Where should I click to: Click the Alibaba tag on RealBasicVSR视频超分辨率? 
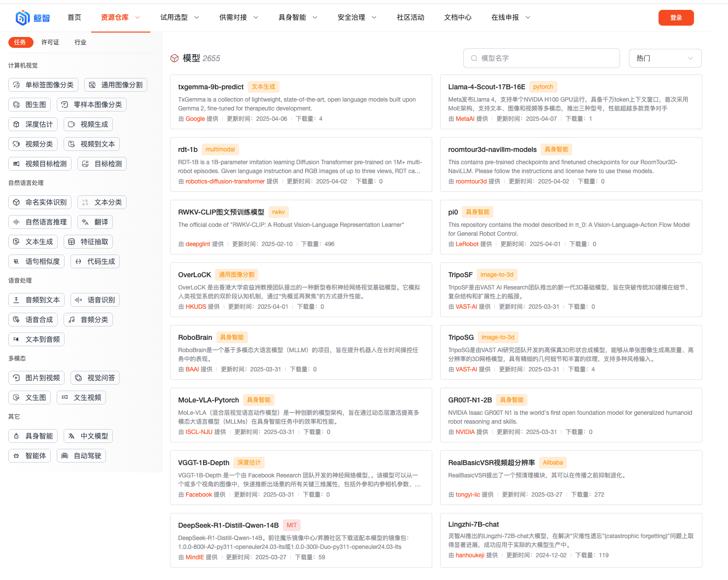553,463
